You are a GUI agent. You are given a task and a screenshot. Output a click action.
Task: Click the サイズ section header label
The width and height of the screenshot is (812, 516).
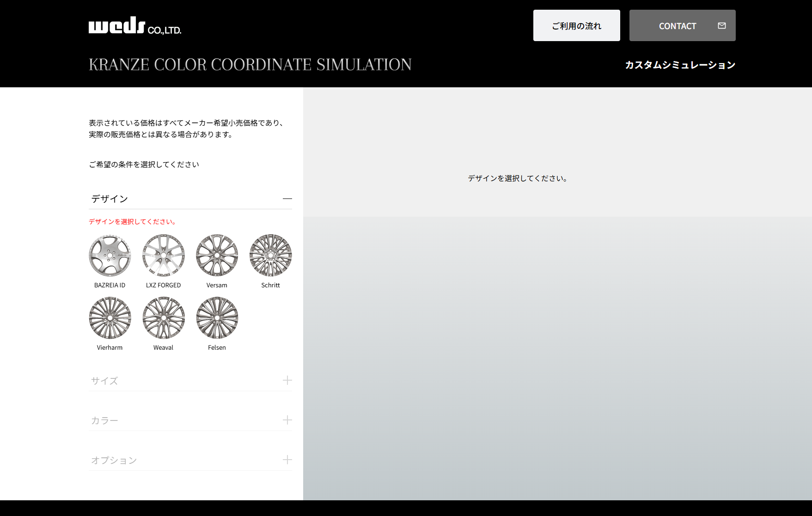click(104, 381)
